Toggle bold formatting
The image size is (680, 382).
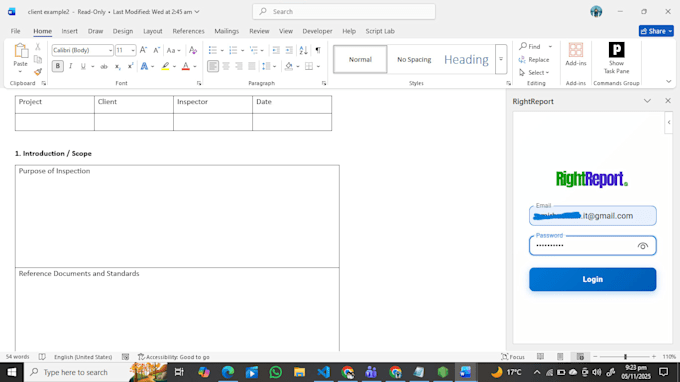tap(57, 66)
